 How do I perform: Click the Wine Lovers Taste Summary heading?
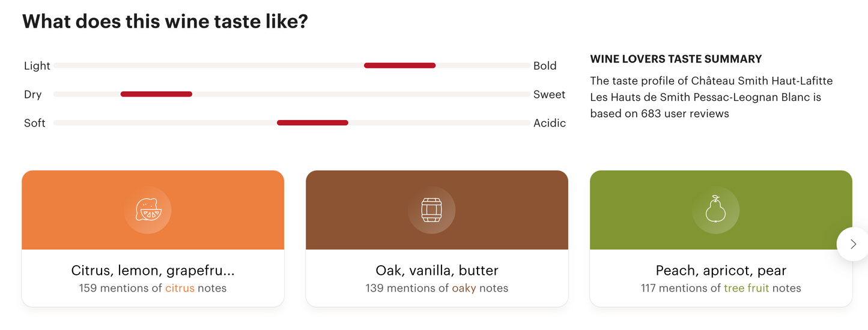pos(676,59)
